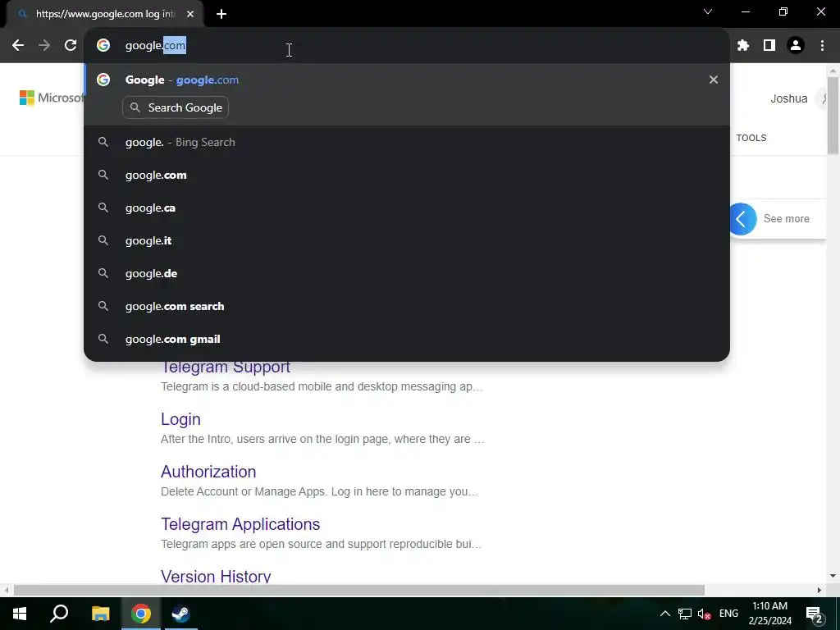Toggle the side panel icon

coord(769,46)
